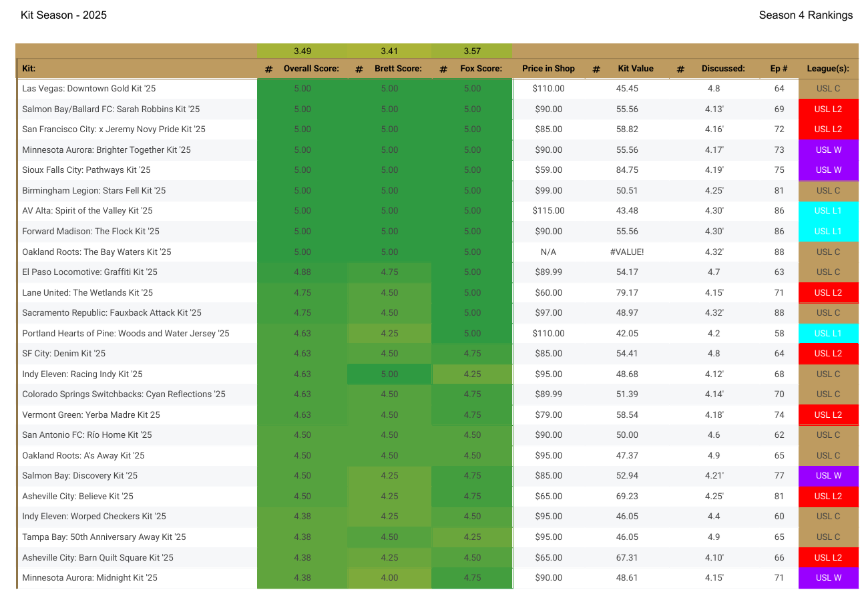Select the N/A price cell

548,252
